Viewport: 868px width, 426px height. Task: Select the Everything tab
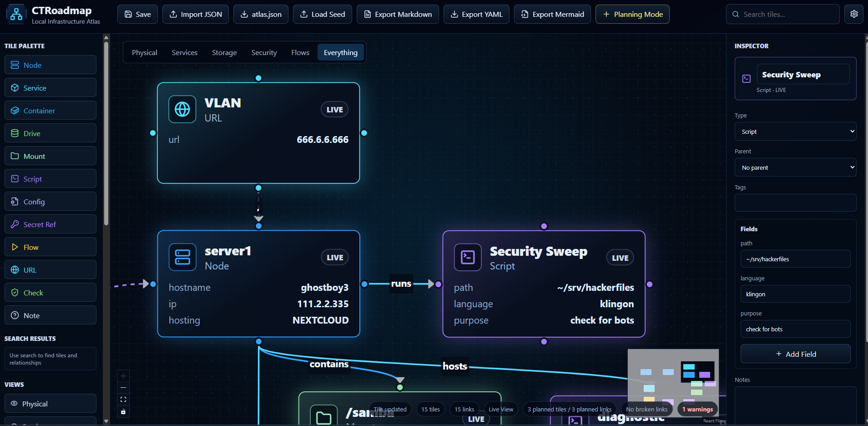[341, 53]
